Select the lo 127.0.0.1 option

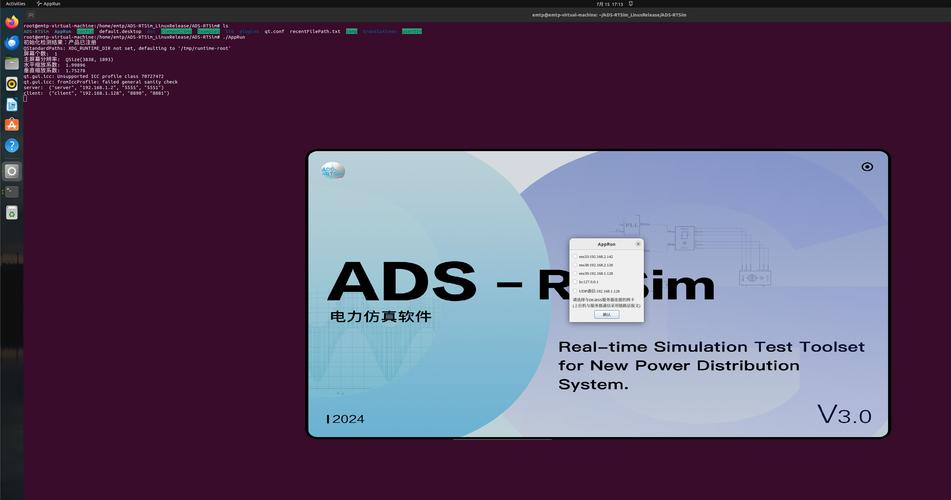(x=586, y=282)
